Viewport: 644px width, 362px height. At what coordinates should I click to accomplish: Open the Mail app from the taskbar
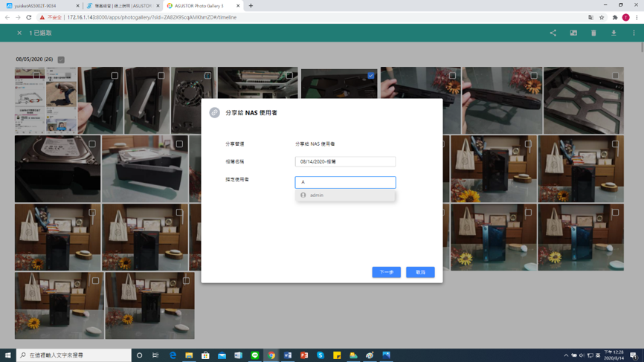click(x=222, y=355)
